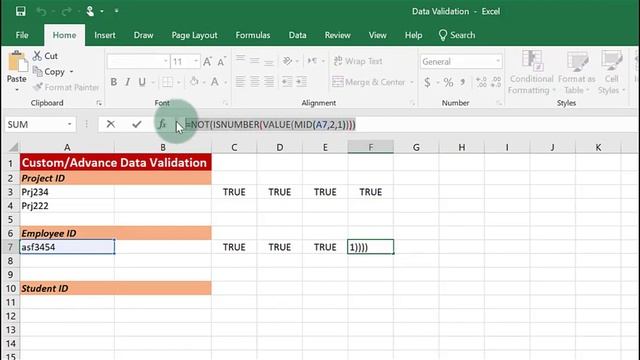The height and width of the screenshot is (360, 640).
Task: Toggle Wrap Text
Action: coord(358,61)
